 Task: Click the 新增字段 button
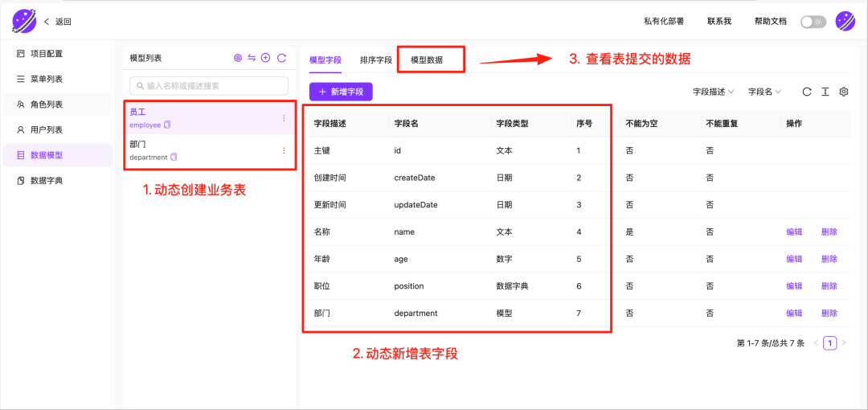click(x=341, y=92)
